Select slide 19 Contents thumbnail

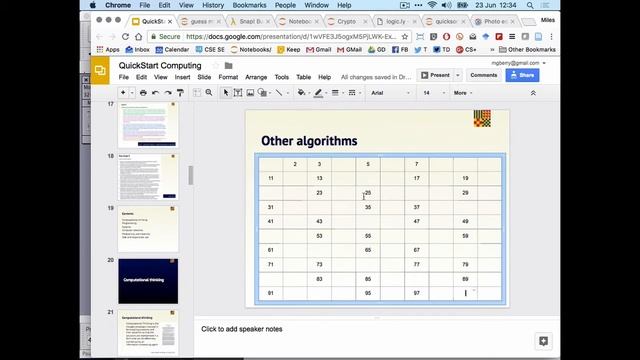tap(148, 229)
